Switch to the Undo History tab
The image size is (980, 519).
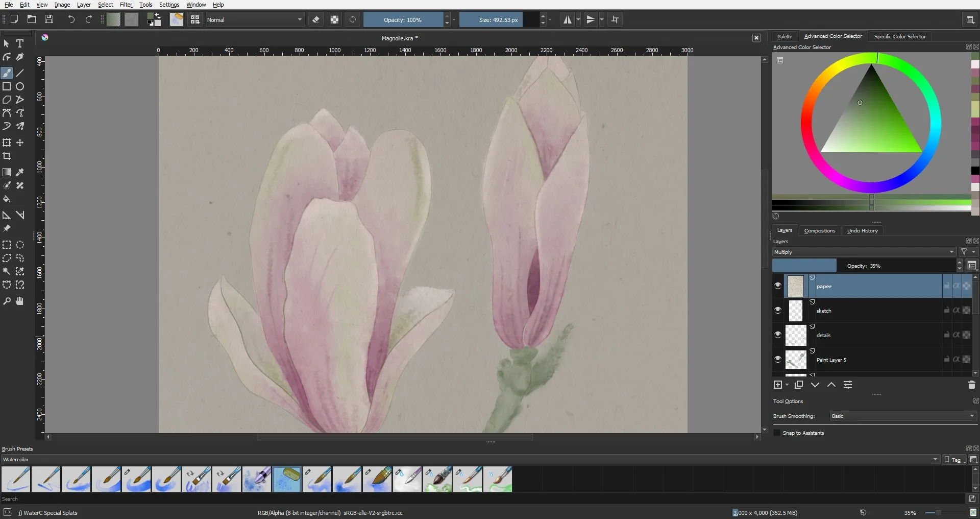pos(862,231)
